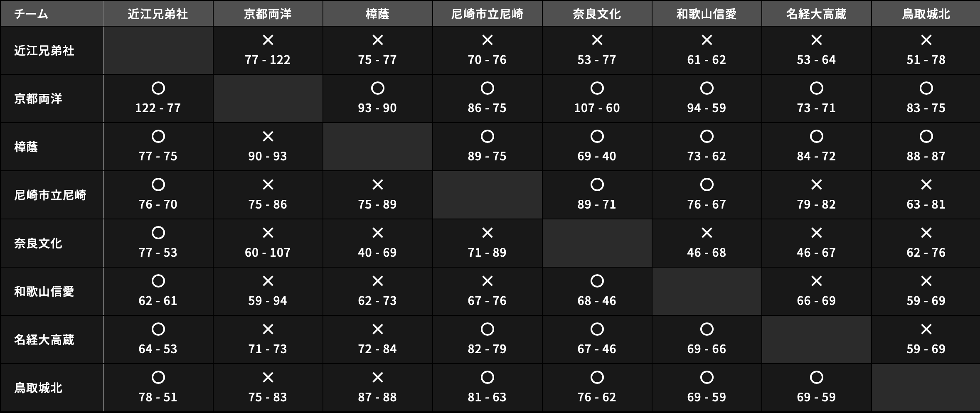
Task: Click the loss cross above 90 - 93
Action: pos(268,136)
